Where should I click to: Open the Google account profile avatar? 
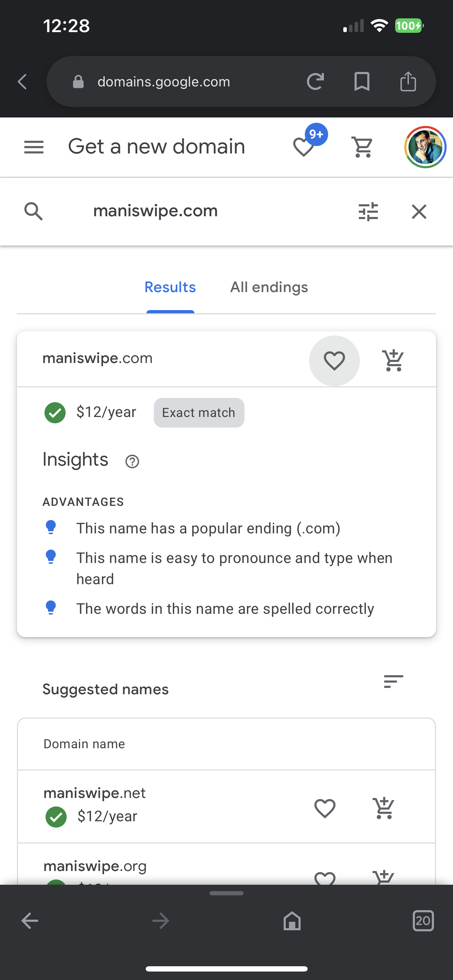pos(425,147)
